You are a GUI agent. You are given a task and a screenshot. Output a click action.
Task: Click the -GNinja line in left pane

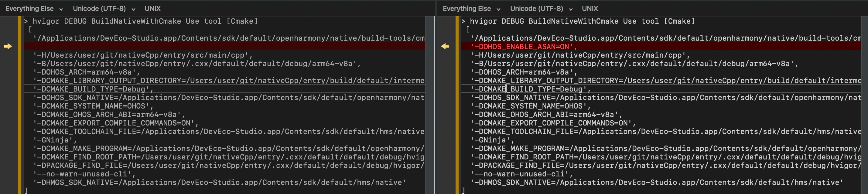coord(55,140)
